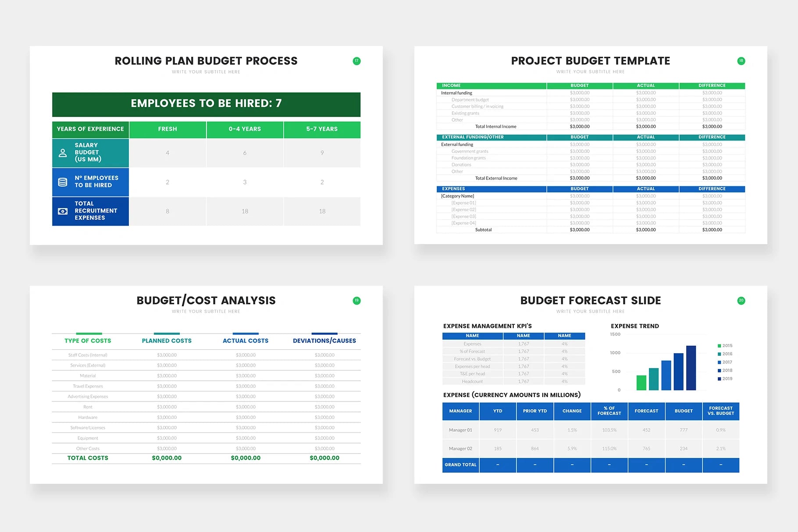Select the 2019 dark blue legend swatch
This screenshot has width=798, height=532.
pos(720,379)
